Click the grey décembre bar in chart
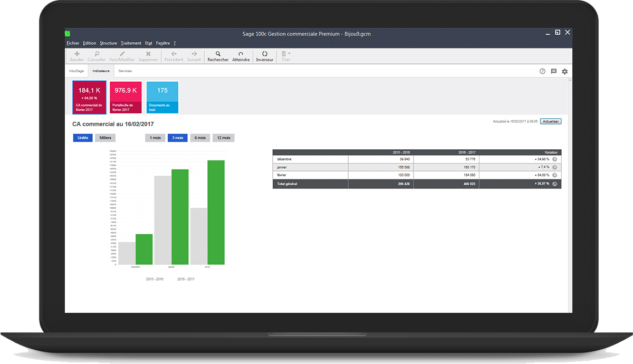Image resolution: width=633 pixels, height=364 pixels. 127,253
